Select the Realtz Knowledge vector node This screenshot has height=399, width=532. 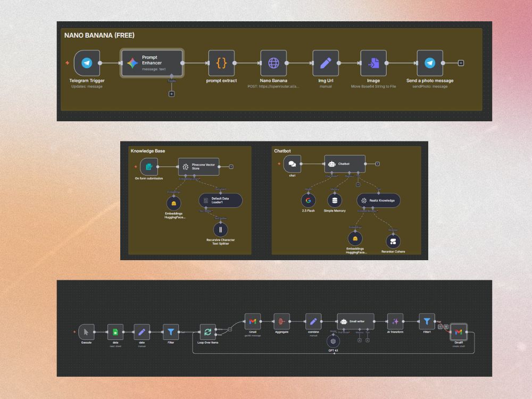pos(378,201)
